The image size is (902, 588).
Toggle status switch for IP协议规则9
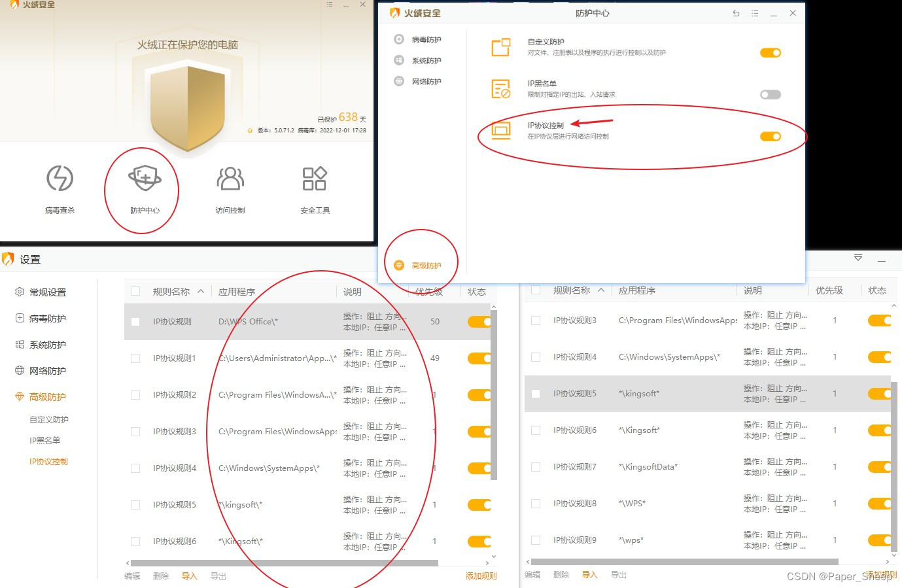tap(880, 540)
